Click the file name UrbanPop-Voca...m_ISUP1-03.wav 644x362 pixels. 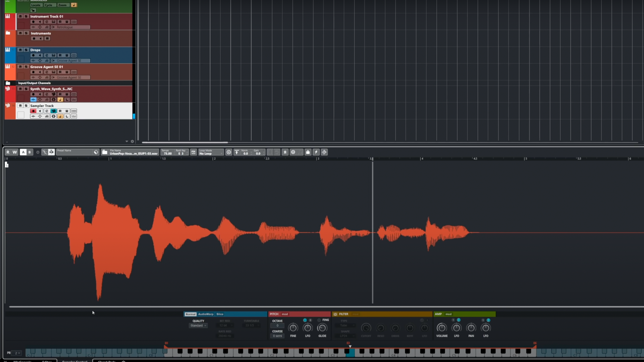click(134, 153)
